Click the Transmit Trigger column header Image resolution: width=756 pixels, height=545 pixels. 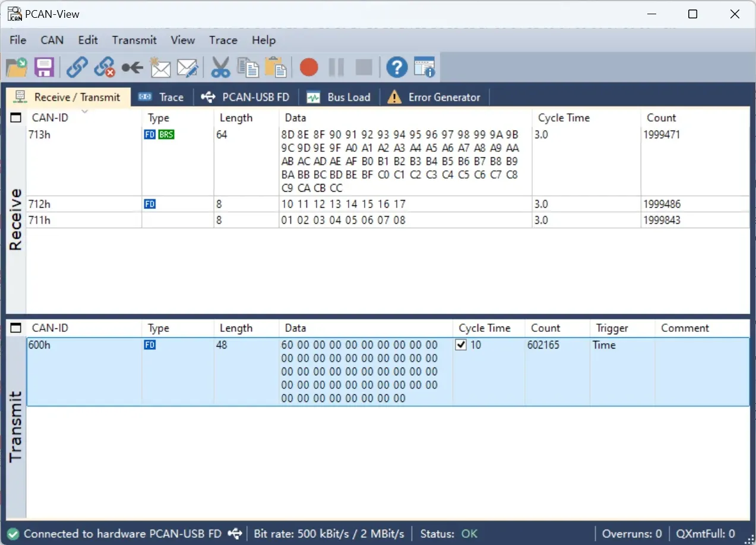click(x=622, y=328)
